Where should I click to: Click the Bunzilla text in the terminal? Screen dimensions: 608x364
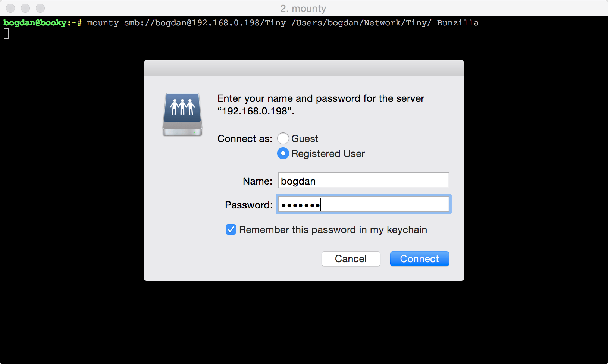pos(458,22)
